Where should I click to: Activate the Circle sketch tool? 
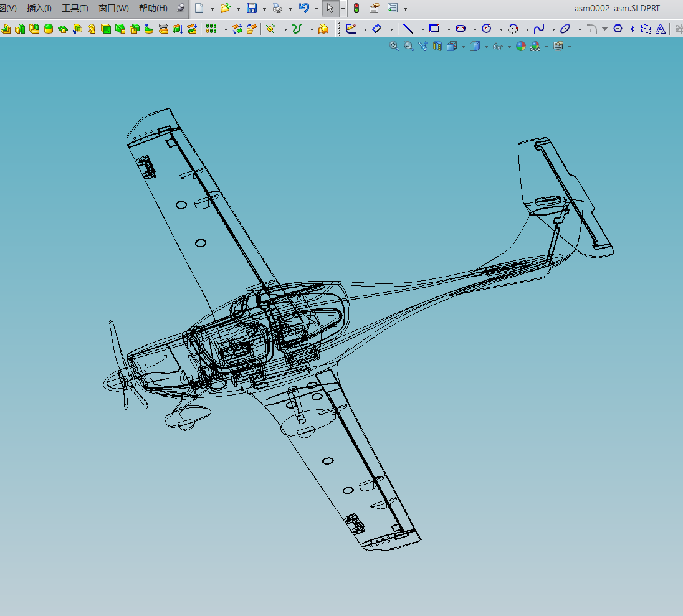click(x=487, y=29)
